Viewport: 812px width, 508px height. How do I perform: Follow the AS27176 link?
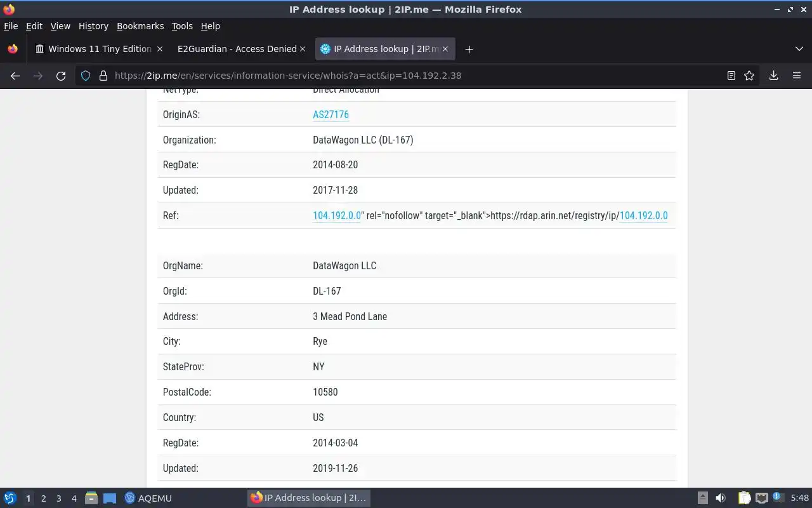331,114
